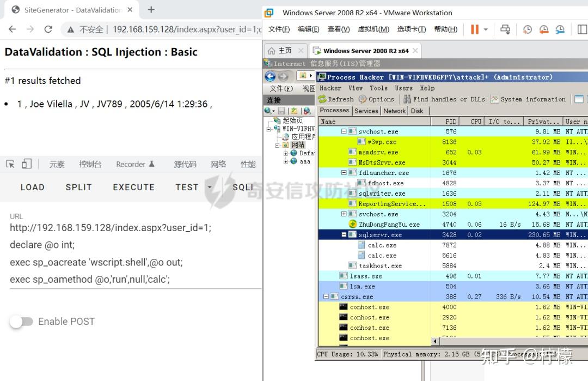The height and width of the screenshot is (381, 588).
Task: Open the 性能 DevTools tab
Action: pos(248,164)
